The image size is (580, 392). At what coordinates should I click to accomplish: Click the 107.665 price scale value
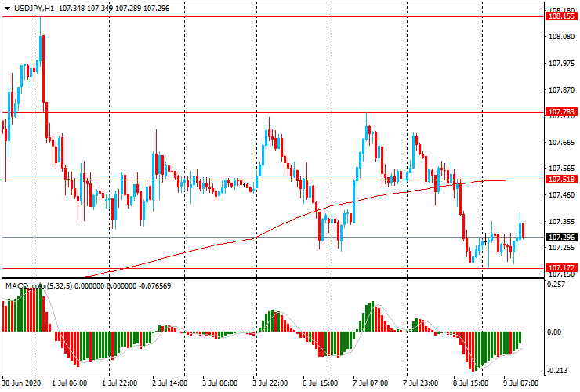pos(561,143)
